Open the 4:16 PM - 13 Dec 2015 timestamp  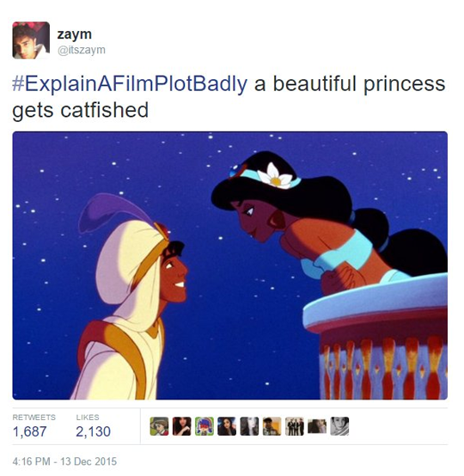pos(64,461)
